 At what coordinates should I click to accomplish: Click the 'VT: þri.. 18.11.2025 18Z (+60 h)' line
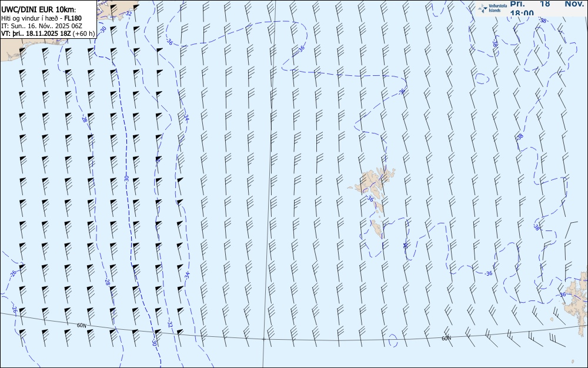click(48, 34)
